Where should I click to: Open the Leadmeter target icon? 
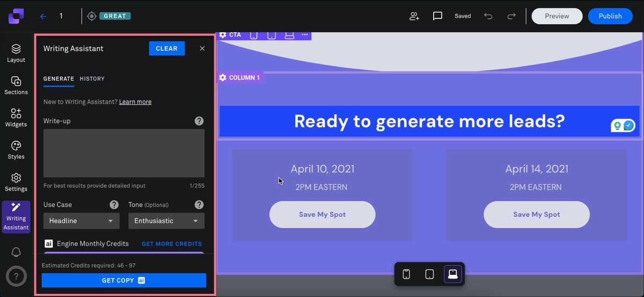92,16
